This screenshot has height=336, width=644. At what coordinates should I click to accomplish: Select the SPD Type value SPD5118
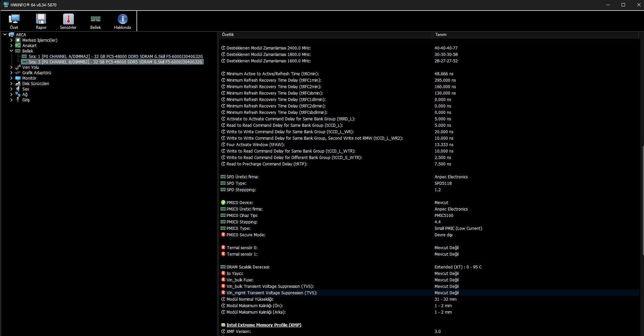point(443,183)
